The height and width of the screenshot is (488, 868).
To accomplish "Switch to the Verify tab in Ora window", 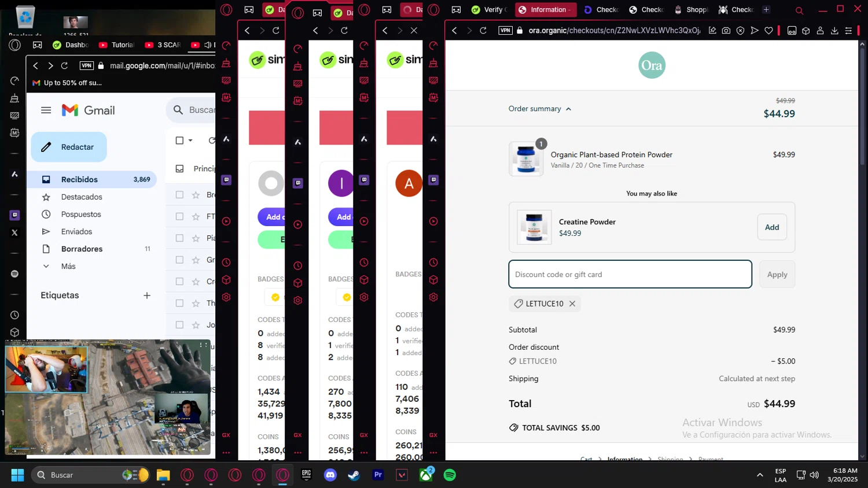I will 488,10.
